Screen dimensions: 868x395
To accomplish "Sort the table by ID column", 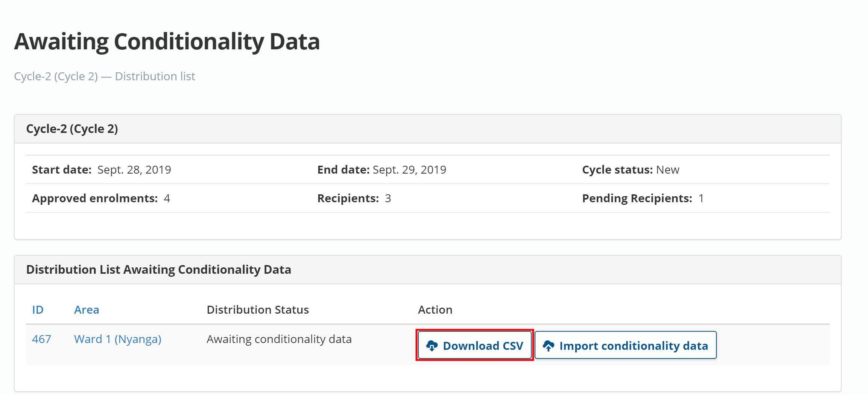I will pyautogui.click(x=38, y=310).
